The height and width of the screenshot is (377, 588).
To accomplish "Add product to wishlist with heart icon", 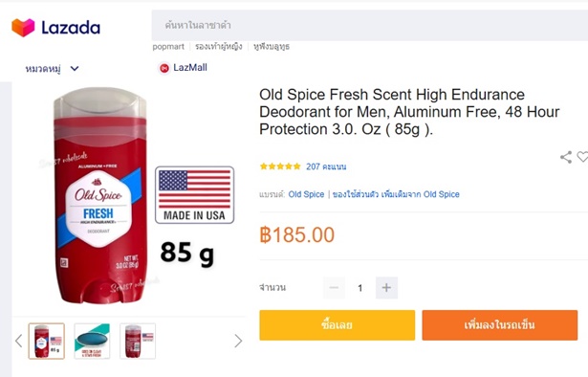I will 582,157.
